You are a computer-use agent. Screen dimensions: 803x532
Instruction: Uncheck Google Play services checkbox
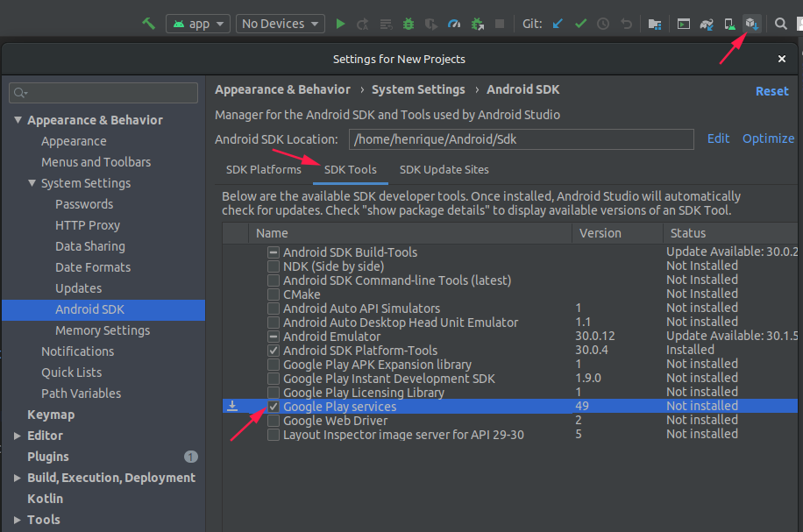[274, 407]
